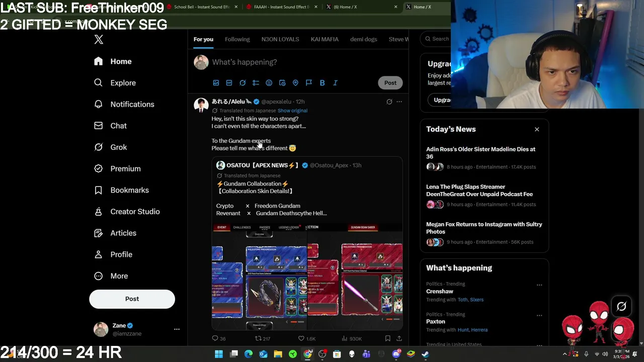Open Microsoft Edge from taskbar
This screenshot has height=362, width=644.
(249, 354)
